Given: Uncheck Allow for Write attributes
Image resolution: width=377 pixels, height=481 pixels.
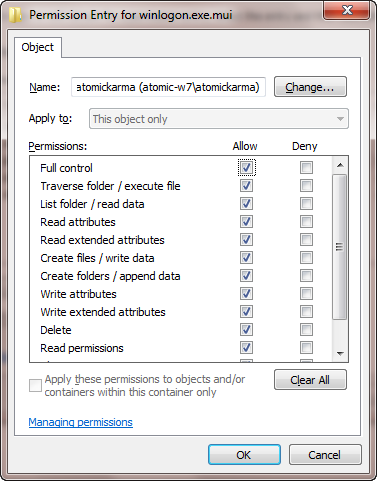Looking at the screenshot, I should [246, 293].
